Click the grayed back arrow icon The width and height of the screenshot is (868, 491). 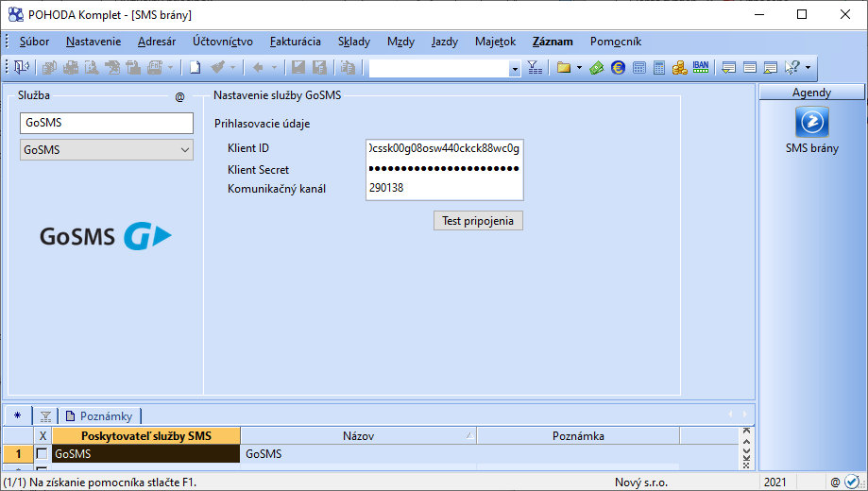[258, 68]
